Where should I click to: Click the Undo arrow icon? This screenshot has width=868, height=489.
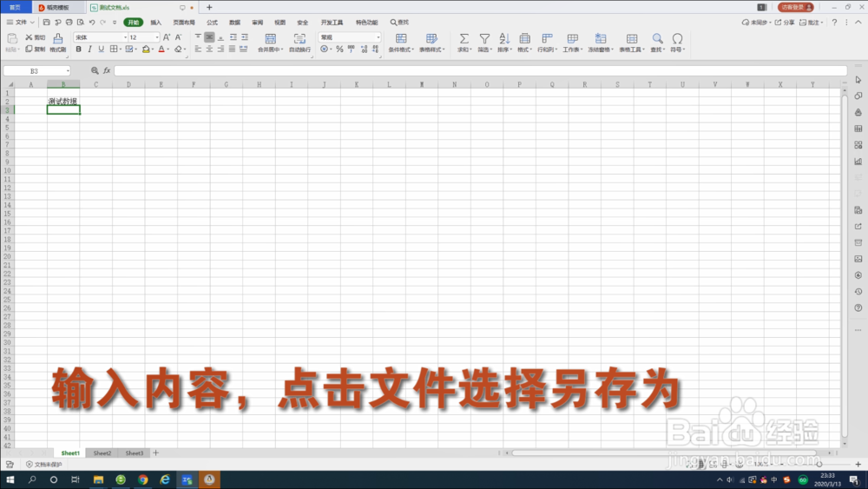tap(92, 23)
